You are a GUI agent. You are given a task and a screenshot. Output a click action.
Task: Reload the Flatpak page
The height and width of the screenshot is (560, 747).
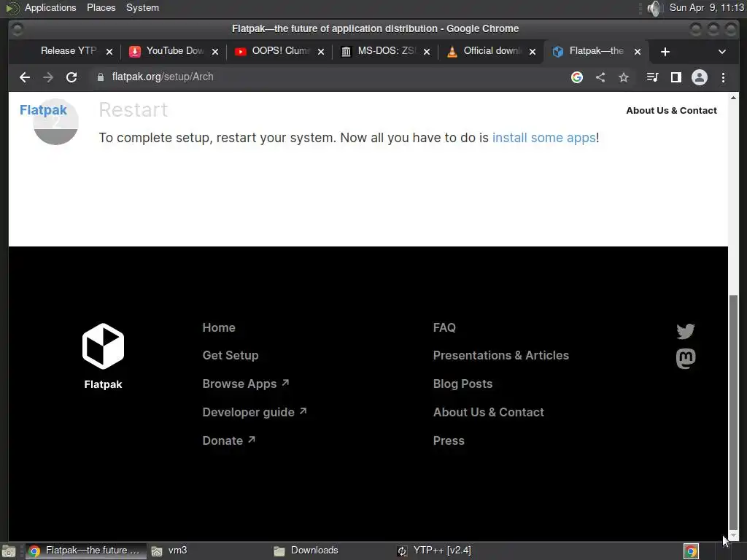[x=71, y=77]
